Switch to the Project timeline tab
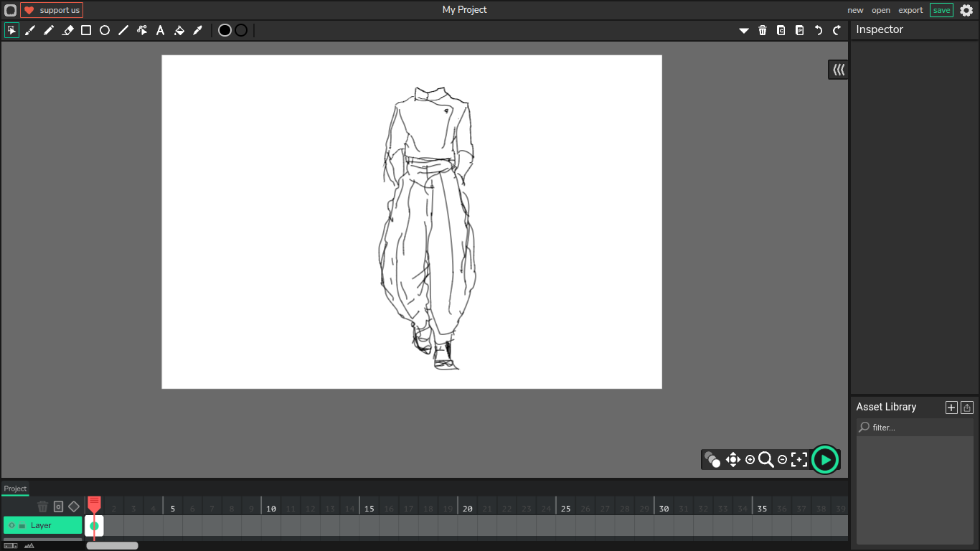The height and width of the screenshot is (551, 980). point(15,489)
